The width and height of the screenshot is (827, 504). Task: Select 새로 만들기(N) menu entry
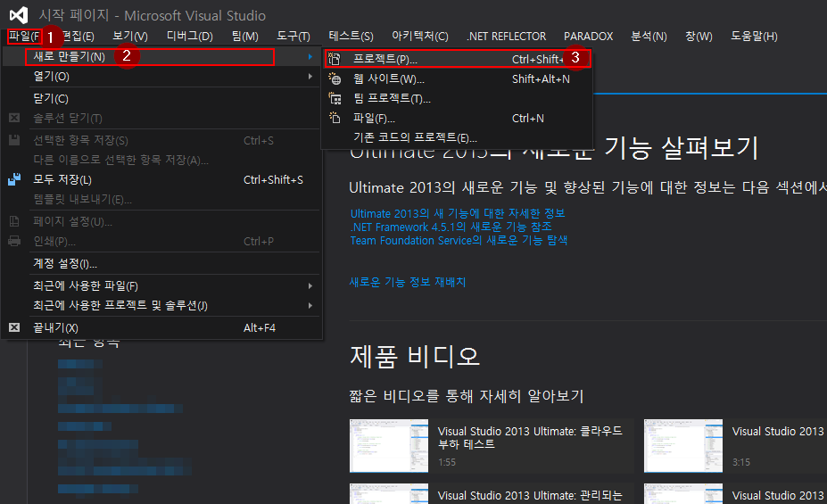pyautogui.click(x=161, y=56)
